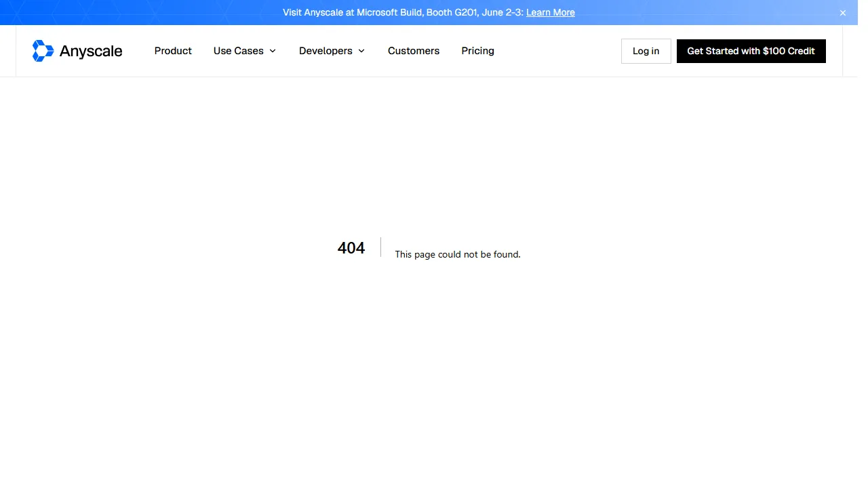View the Pricing page
The width and height of the screenshot is (868, 488).
[x=478, y=51]
